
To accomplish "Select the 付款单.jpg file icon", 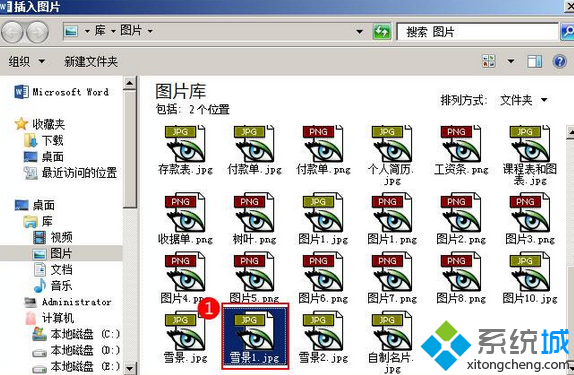I will click(254, 144).
